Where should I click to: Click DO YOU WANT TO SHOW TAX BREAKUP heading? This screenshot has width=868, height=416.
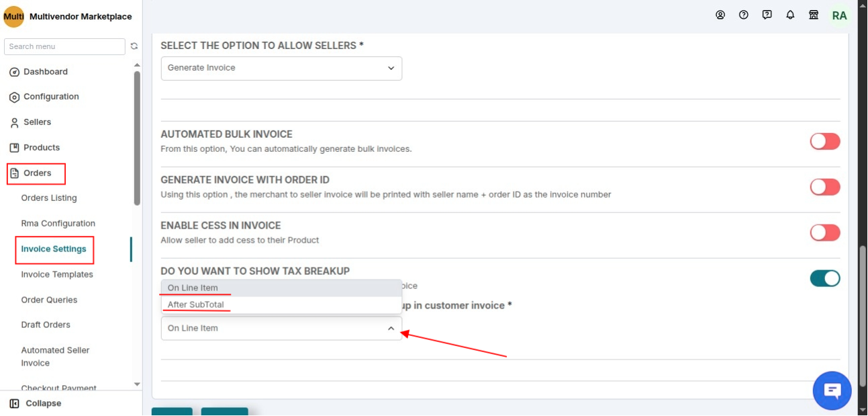(255, 272)
